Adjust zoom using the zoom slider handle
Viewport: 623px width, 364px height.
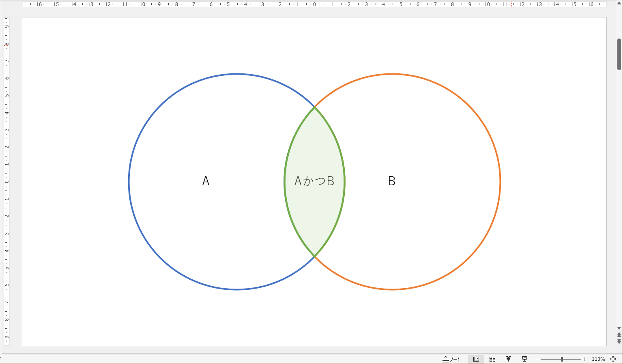(562, 359)
